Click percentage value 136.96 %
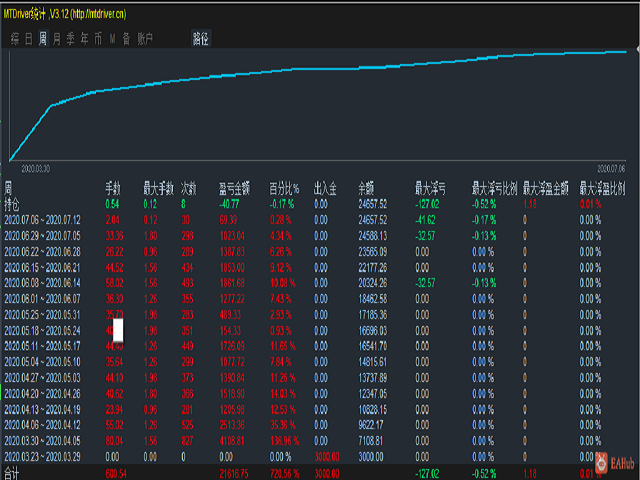Viewport: 640px width, 480px height. pyautogui.click(x=284, y=441)
